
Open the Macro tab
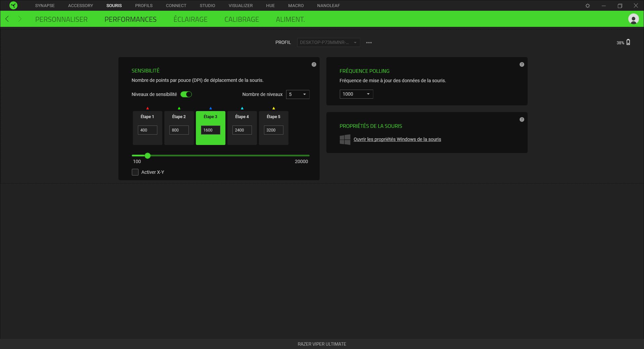(x=296, y=6)
